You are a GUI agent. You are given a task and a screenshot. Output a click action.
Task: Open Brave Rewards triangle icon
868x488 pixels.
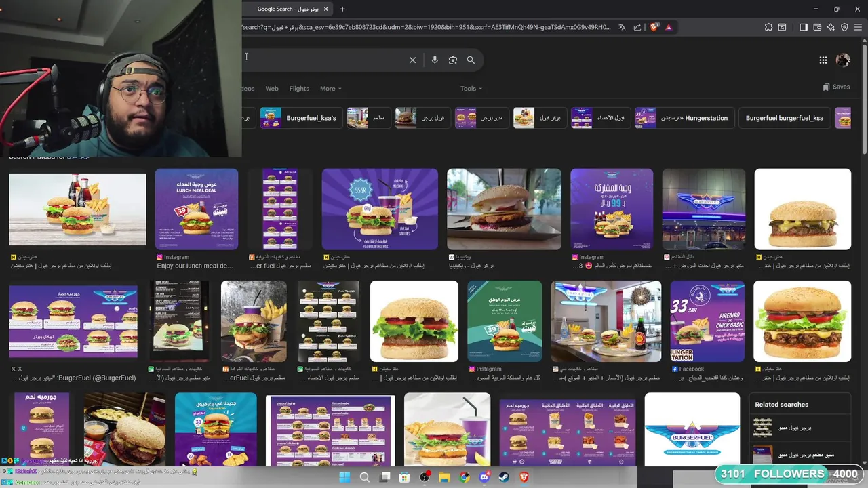[x=669, y=27]
